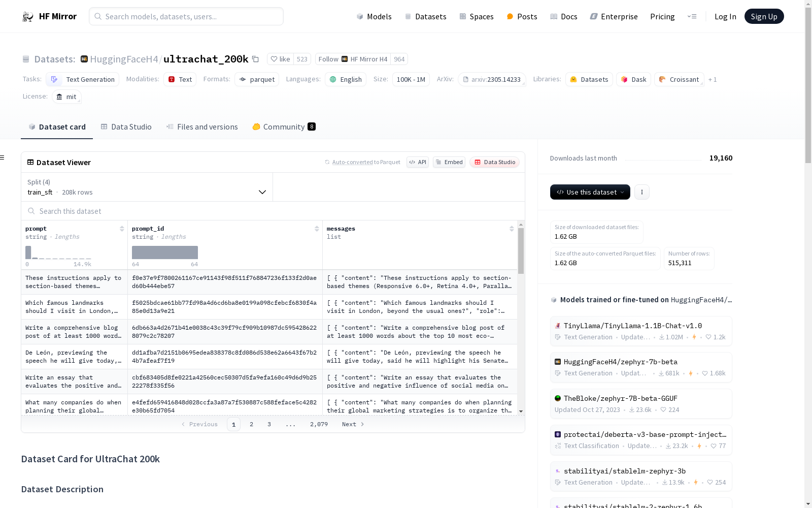Click the dataset viewer vertical scrollbar
This screenshot has height=508, width=812.
[x=521, y=251]
